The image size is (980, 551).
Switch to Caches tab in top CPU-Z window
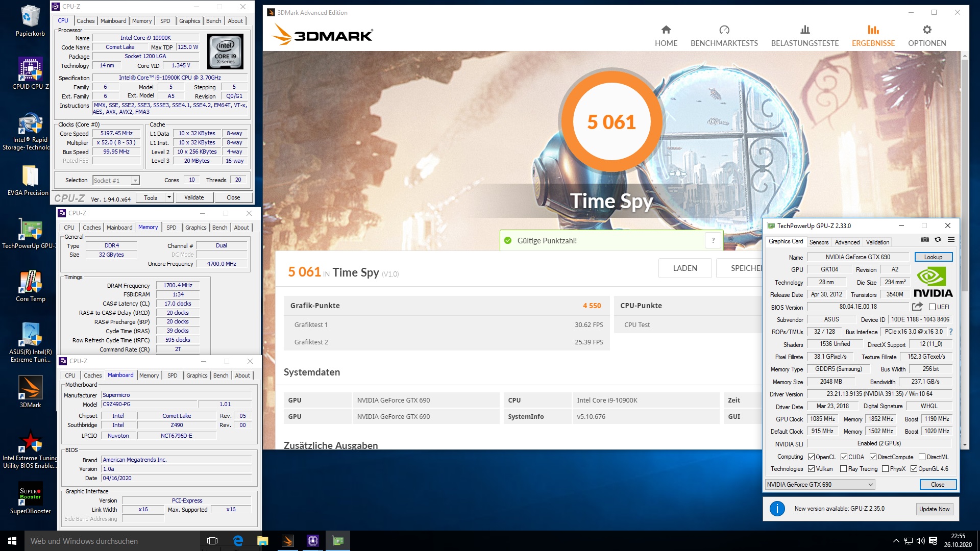pyautogui.click(x=85, y=21)
